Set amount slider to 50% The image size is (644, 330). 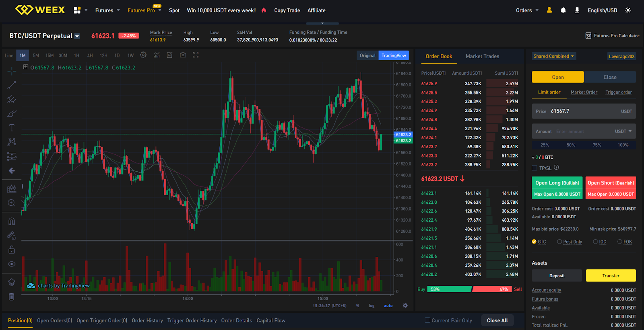point(571,145)
